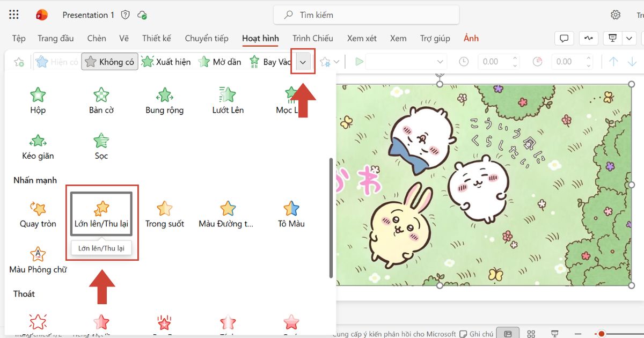Switch to the Xem tab
Image resolution: width=644 pixels, height=338 pixels.
click(398, 38)
